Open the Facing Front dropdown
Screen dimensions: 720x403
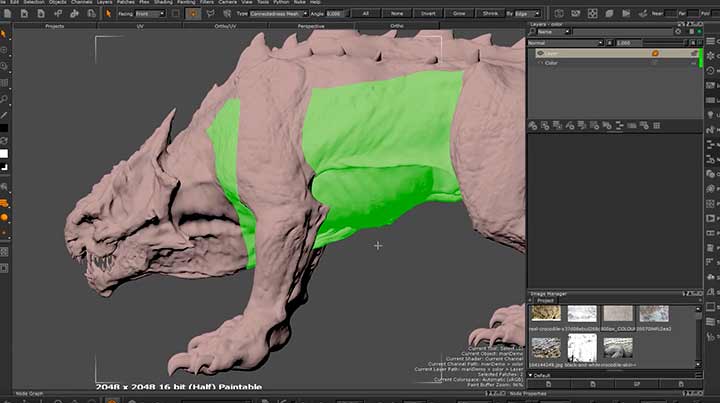click(x=150, y=14)
